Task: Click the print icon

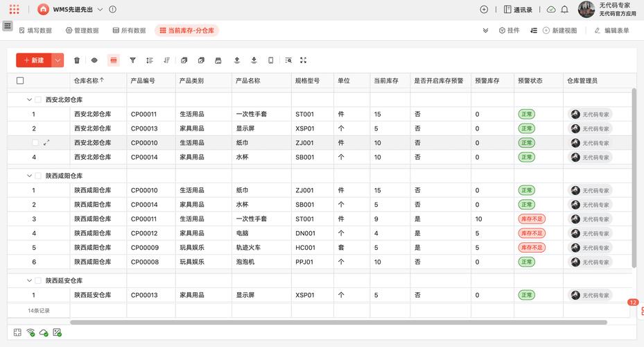Action: [x=218, y=60]
